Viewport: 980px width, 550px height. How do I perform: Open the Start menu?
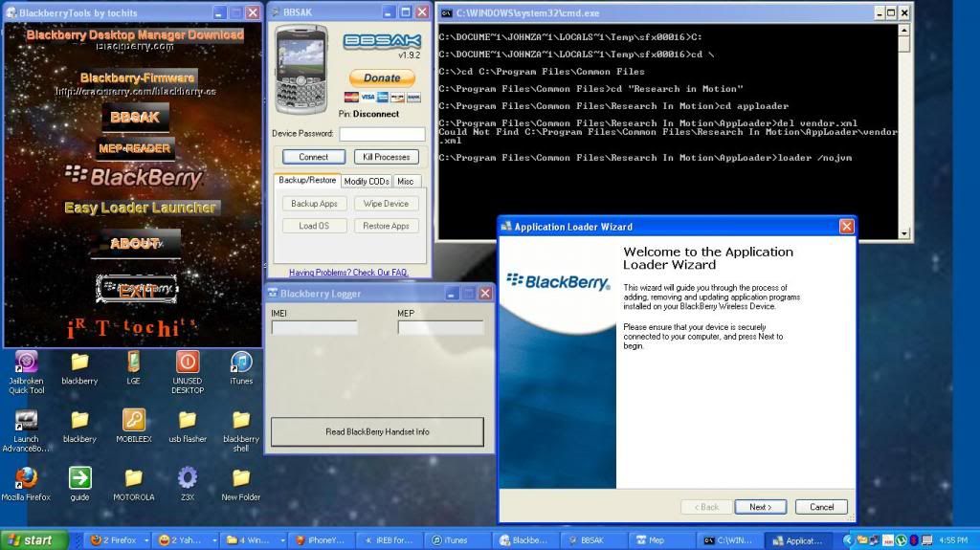[x=34, y=540]
